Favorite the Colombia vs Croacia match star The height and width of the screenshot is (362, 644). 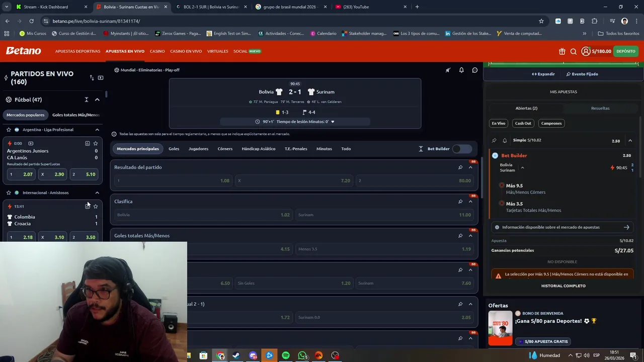click(x=96, y=206)
